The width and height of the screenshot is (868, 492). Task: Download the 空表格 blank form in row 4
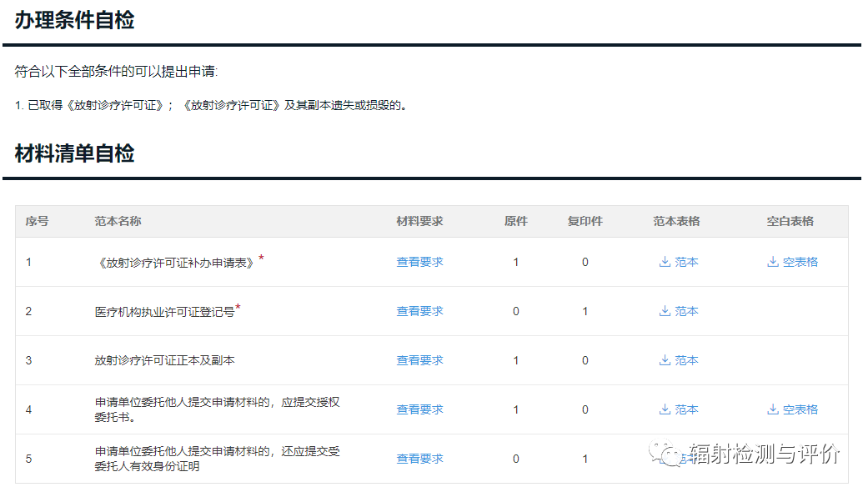pos(790,409)
